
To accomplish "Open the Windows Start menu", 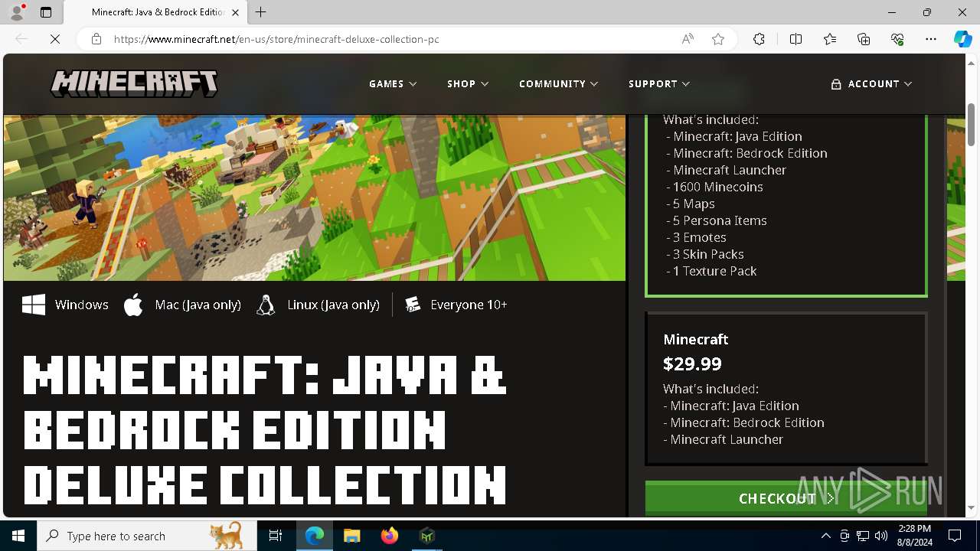I will click(18, 536).
